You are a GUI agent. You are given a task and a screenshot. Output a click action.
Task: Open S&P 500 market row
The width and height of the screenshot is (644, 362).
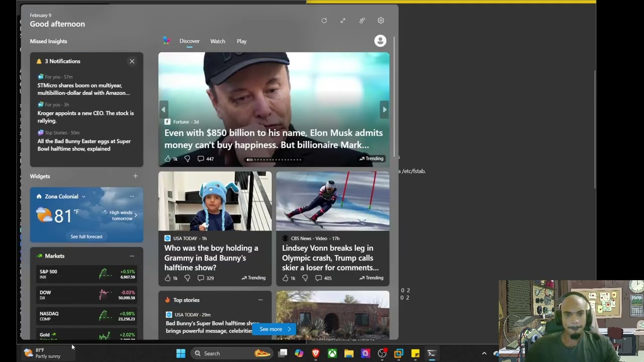pyautogui.click(x=87, y=274)
